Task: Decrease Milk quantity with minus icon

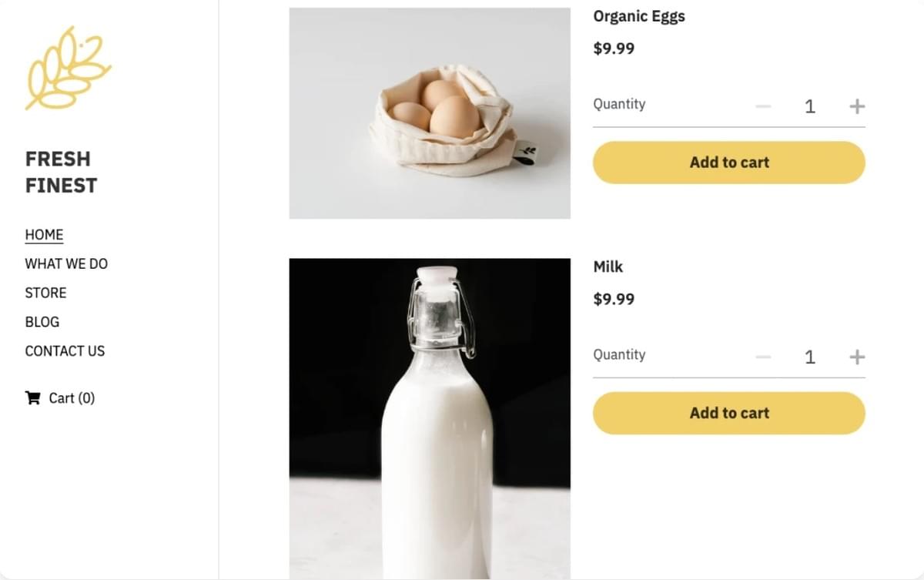Action: point(763,357)
